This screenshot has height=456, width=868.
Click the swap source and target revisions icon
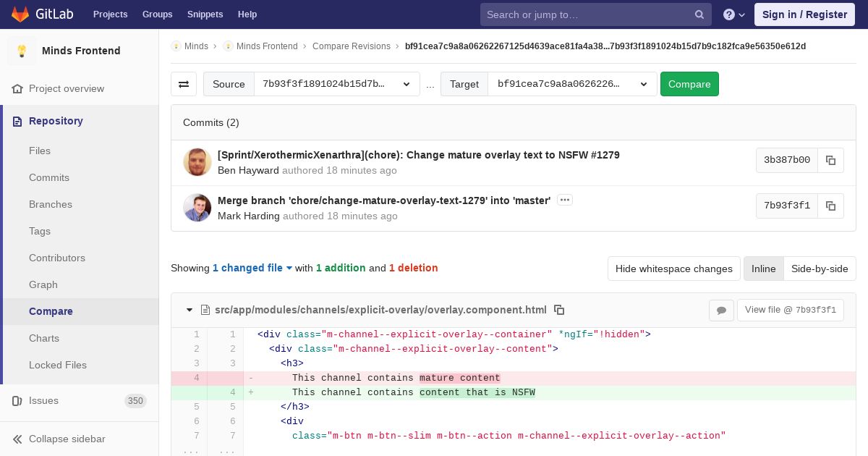pos(184,84)
